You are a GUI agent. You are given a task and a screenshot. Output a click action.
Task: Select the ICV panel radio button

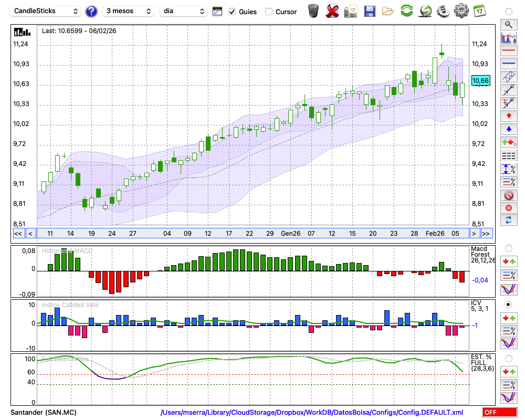tap(509, 304)
